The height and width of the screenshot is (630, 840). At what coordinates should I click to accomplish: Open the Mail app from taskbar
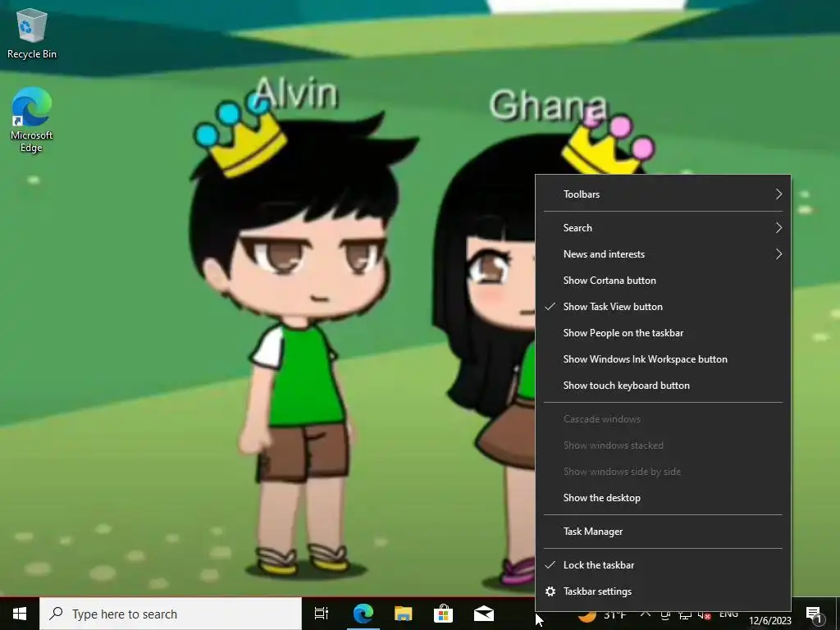[484, 614]
